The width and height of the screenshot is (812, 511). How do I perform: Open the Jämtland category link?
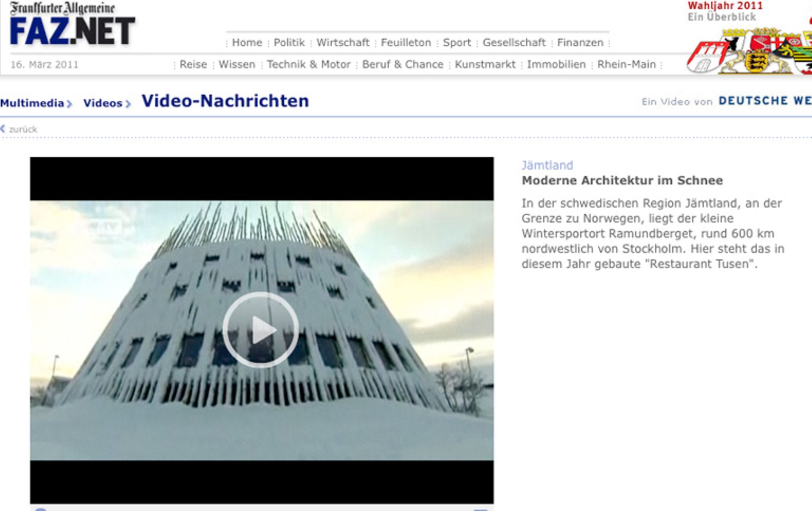(x=547, y=165)
